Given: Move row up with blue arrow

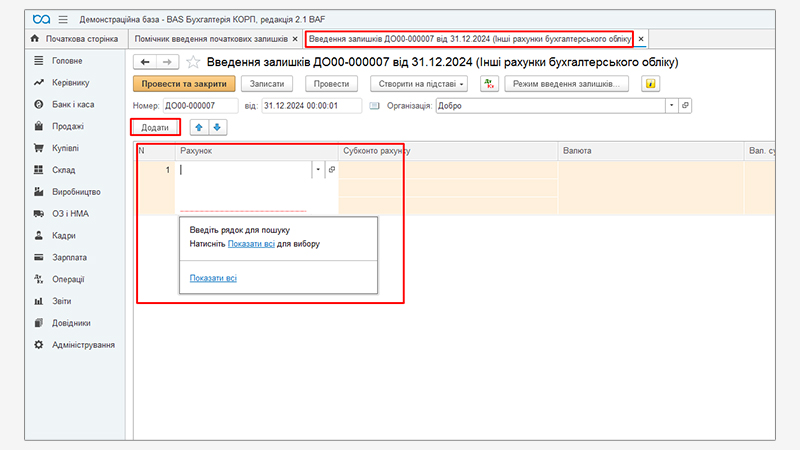Looking at the screenshot, I should tap(200, 127).
